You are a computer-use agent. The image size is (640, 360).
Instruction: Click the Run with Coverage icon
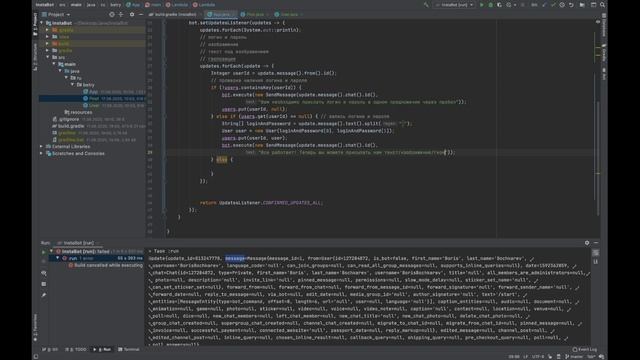click(x=499, y=5)
